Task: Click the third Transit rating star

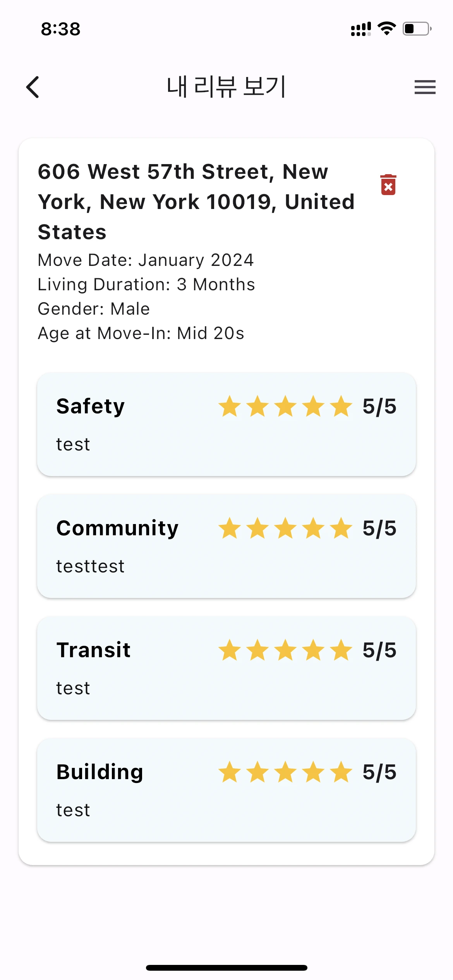Action: click(x=285, y=650)
